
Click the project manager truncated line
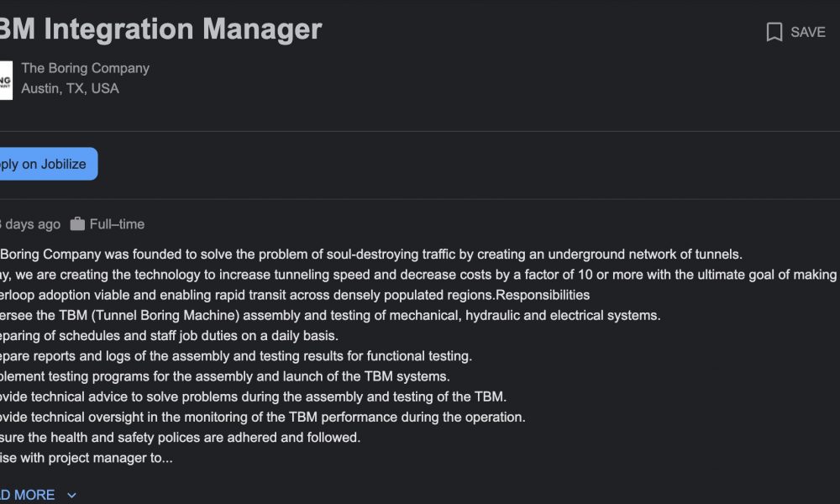coord(87,458)
